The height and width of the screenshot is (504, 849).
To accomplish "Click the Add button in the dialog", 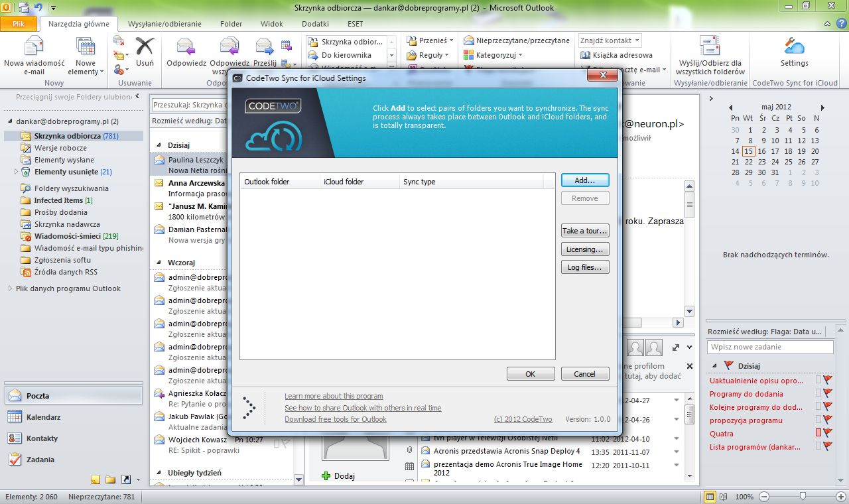I will 584,180.
